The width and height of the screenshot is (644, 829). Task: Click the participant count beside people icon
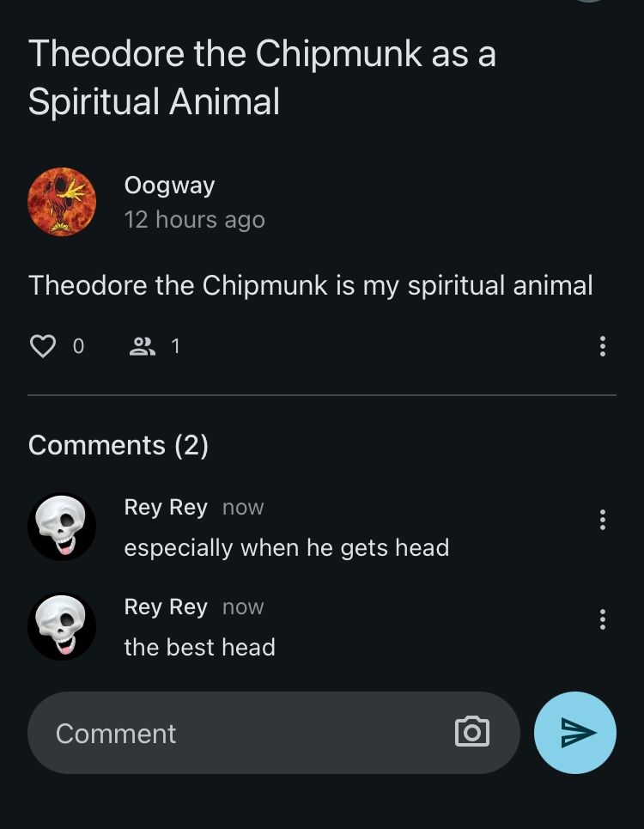click(176, 346)
